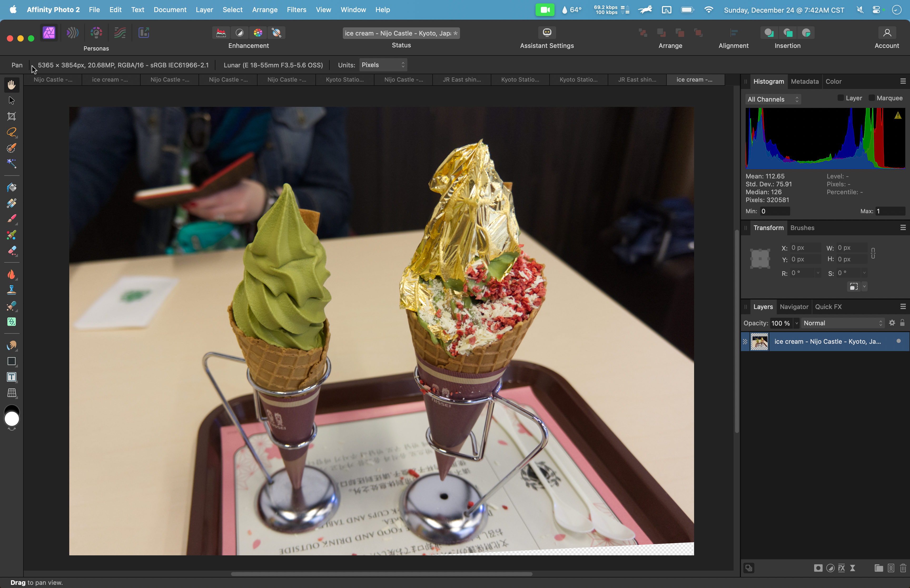
Task: Open the Document menu
Action: [170, 9]
